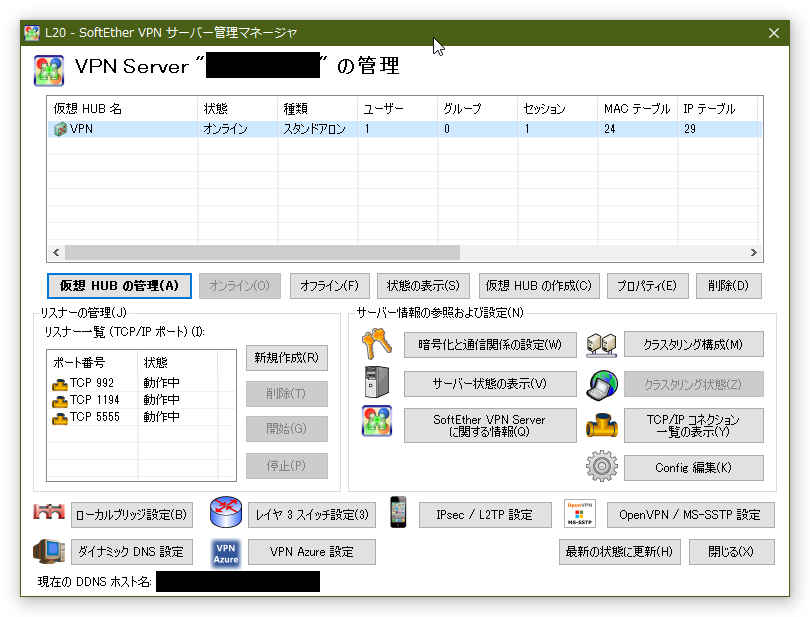Click the TCP 1194 listener port icon
Image resolution: width=810 pixels, height=617 pixels.
coord(60,401)
